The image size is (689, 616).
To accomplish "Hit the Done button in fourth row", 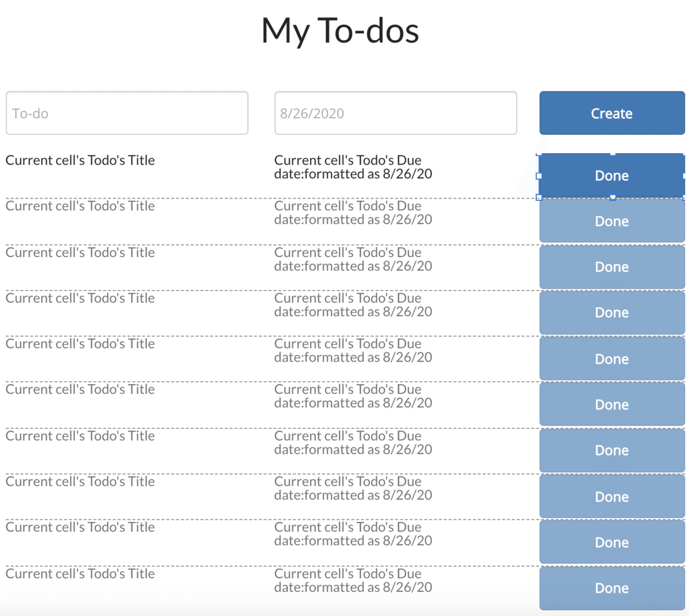I will (x=611, y=313).
